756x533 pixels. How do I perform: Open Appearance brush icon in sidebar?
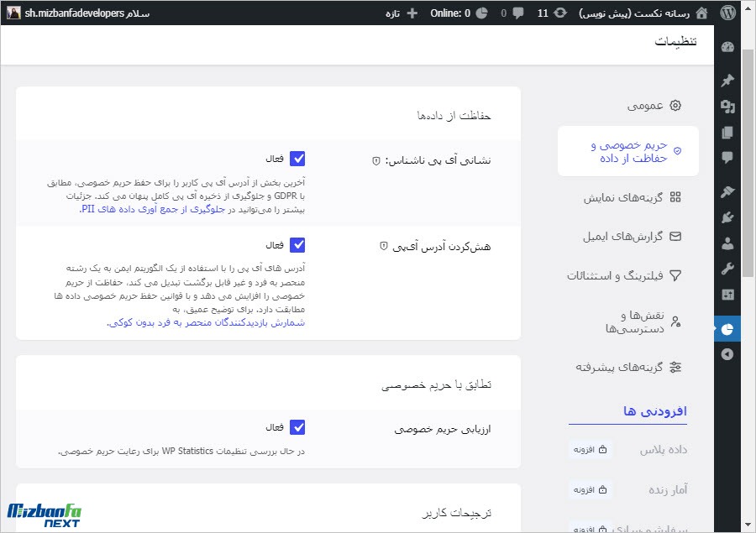tap(727, 192)
